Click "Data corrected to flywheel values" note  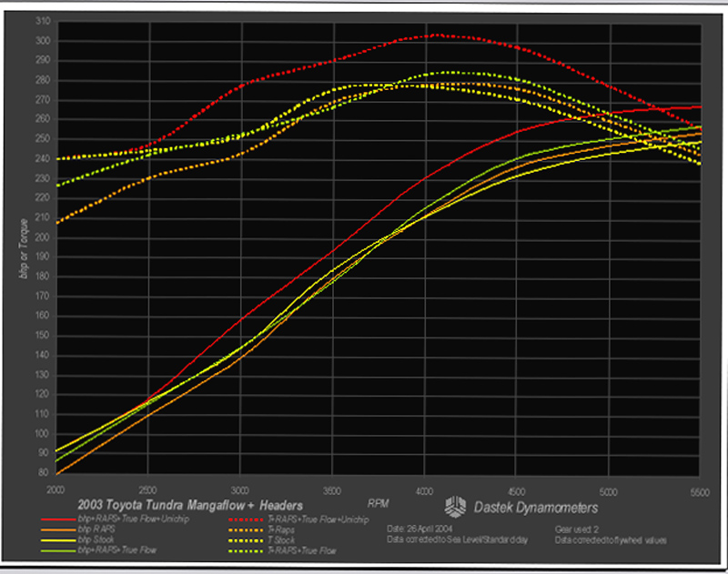click(611, 540)
